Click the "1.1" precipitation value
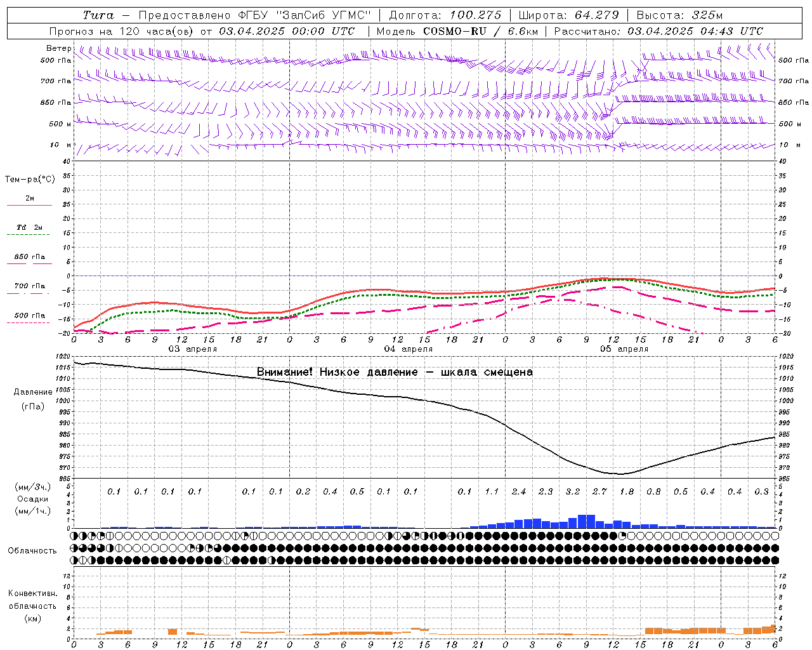The width and height of the screenshot is (812, 650). (x=492, y=491)
